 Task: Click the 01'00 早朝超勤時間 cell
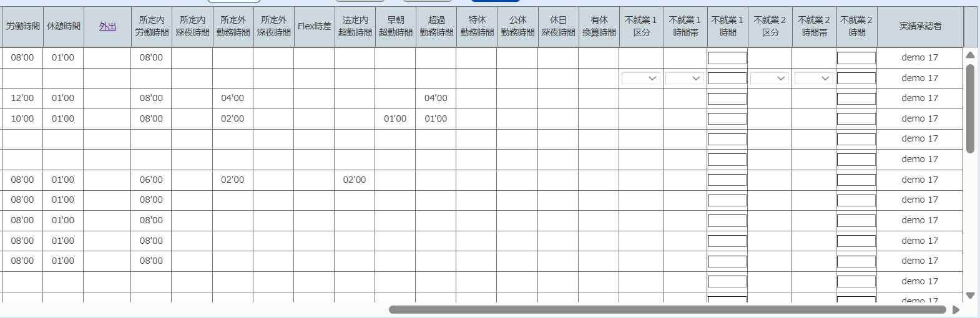395,118
